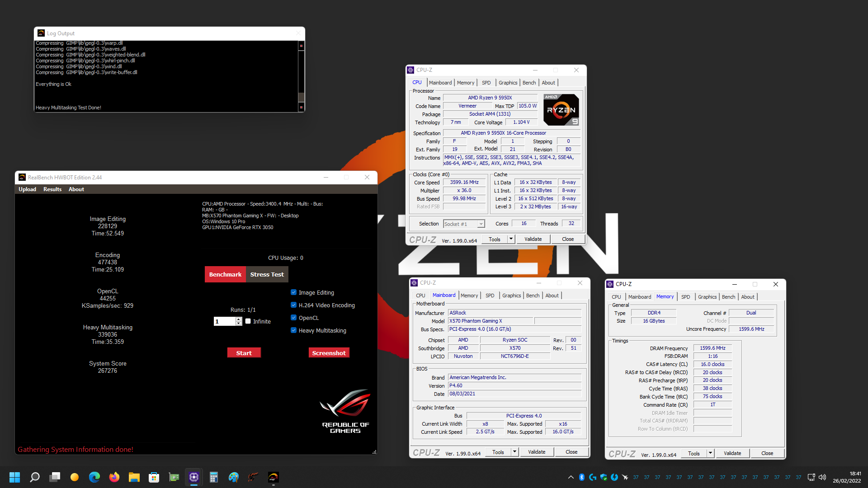Click Log Output scrollbar down arrow
The image size is (868, 488).
[x=301, y=107]
